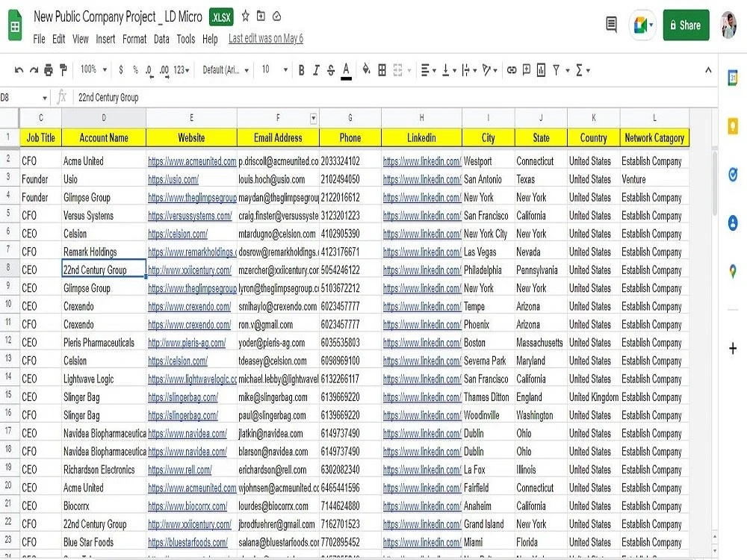Viewport: 747px width, 560px height.
Task: Click formula bar with 22nd Century Group
Action: (395, 98)
